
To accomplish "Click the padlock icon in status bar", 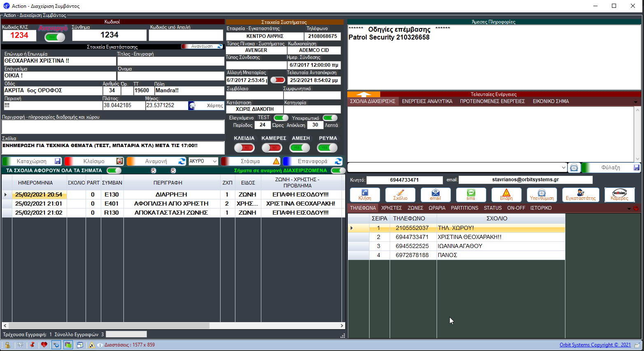I will coord(7,345).
